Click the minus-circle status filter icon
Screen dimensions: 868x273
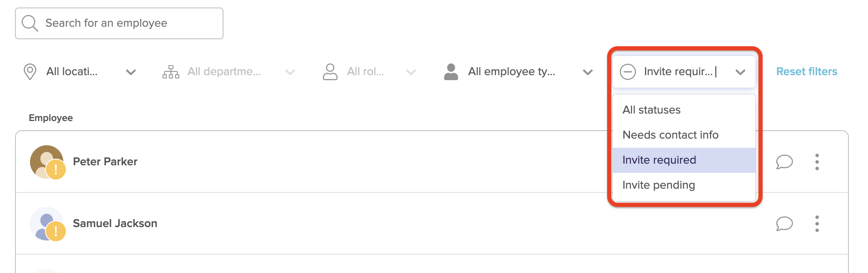tap(627, 71)
